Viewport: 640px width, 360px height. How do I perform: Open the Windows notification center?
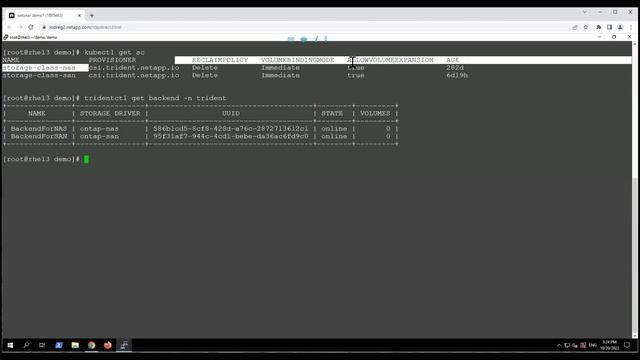(x=627, y=345)
